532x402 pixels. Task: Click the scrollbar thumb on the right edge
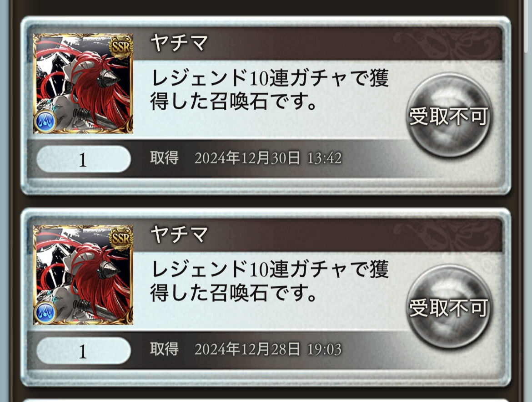click(x=526, y=25)
